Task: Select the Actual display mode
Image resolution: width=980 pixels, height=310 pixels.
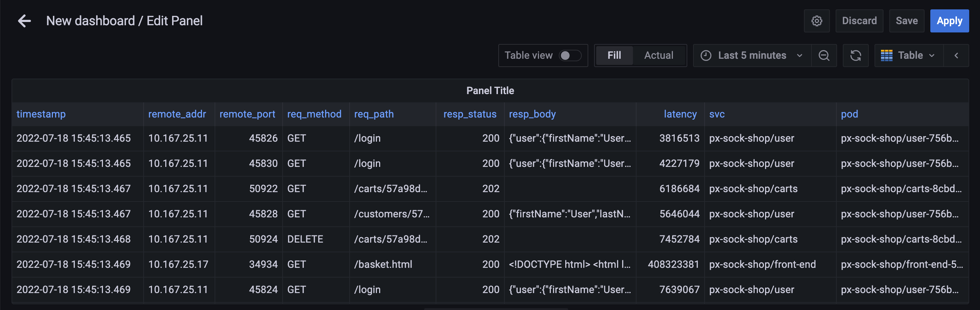Action: pos(658,56)
